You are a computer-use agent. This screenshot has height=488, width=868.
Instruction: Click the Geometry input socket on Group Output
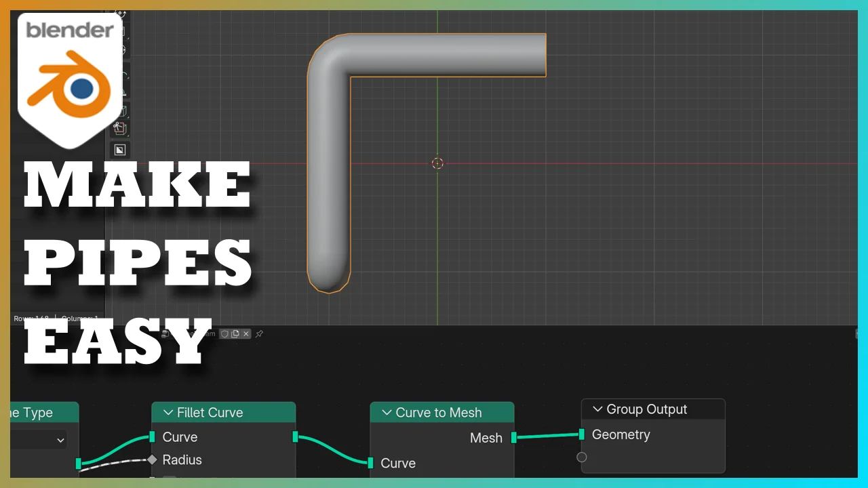pyautogui.click(x=581, y=434)
